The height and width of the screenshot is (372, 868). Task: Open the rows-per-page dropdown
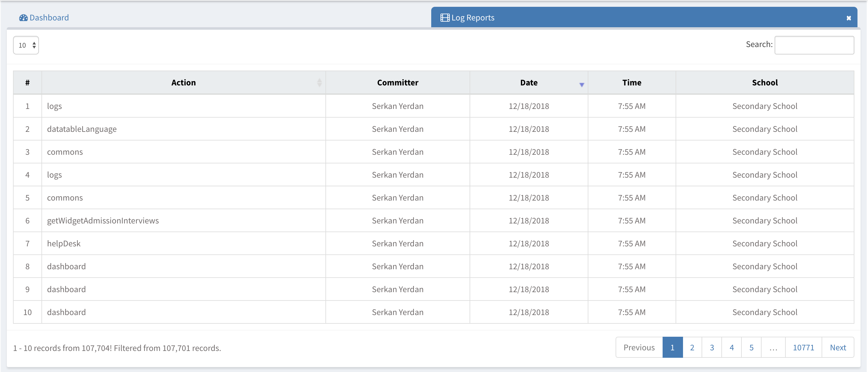pyautogui.click(x=26, y=45)
